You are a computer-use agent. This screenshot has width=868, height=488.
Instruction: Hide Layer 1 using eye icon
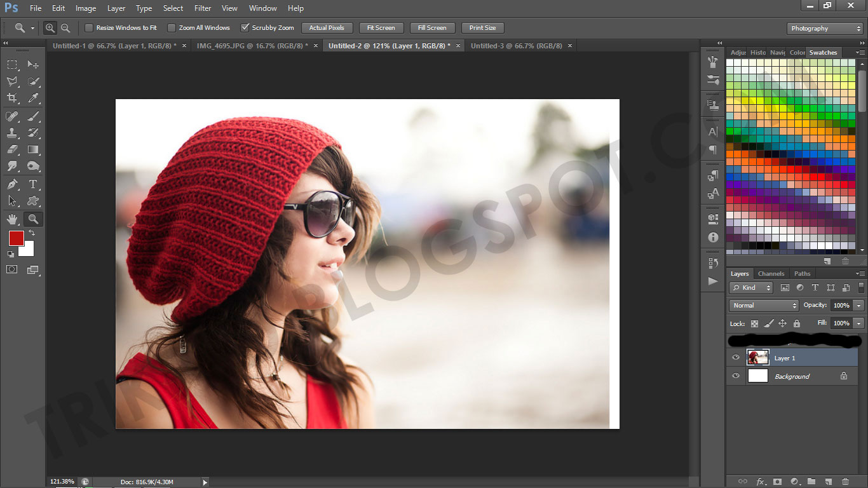coord(736,358)
